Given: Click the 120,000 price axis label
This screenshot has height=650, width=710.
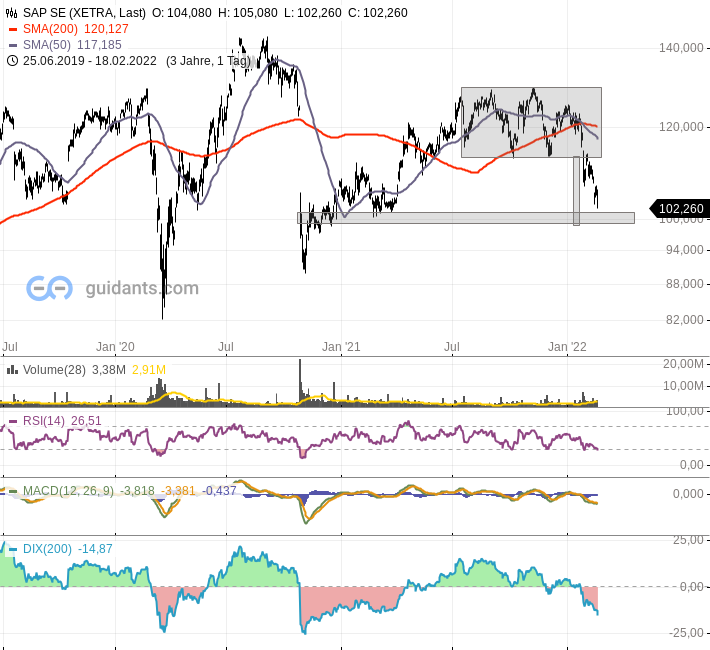Looking at the screenshot, I should click(x=681, y=127).
